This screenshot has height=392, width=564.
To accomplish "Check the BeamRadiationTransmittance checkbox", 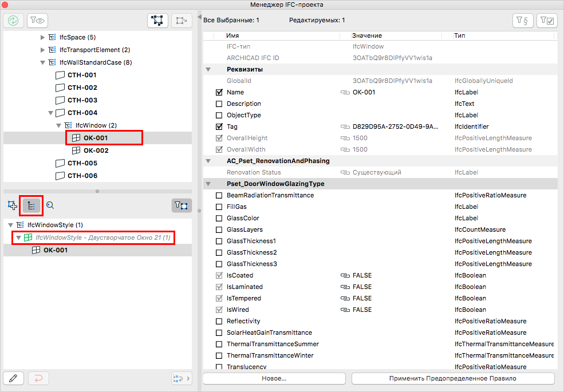I will [219, 195].
